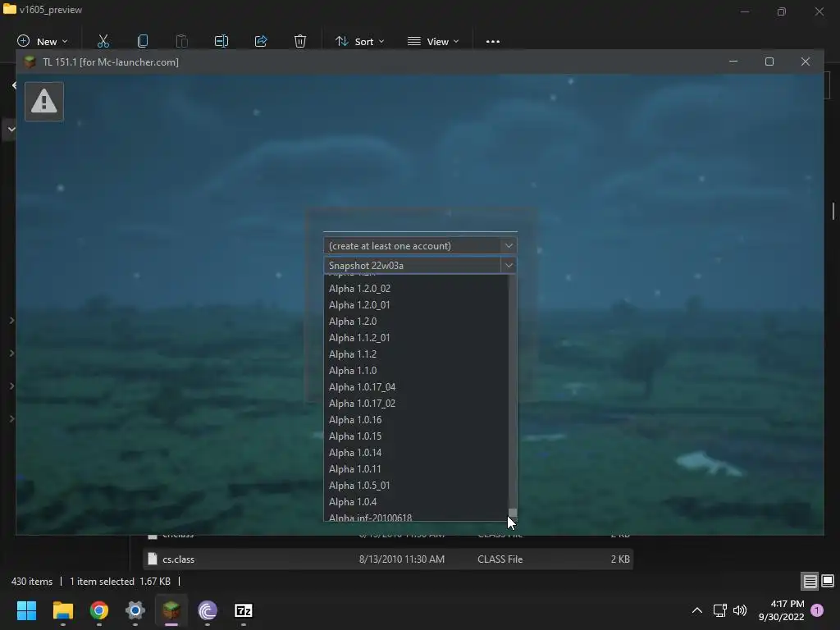The height and width of the screenshot is (630, 840).
Task: Choose Alpha 1.0.15 from the list
Action: (x=416, y=436)
